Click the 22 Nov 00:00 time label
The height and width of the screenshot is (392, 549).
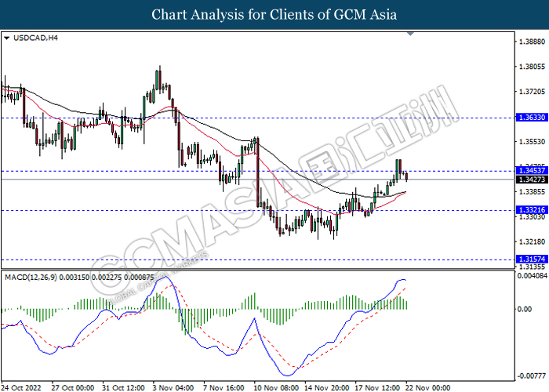point(428,388)
